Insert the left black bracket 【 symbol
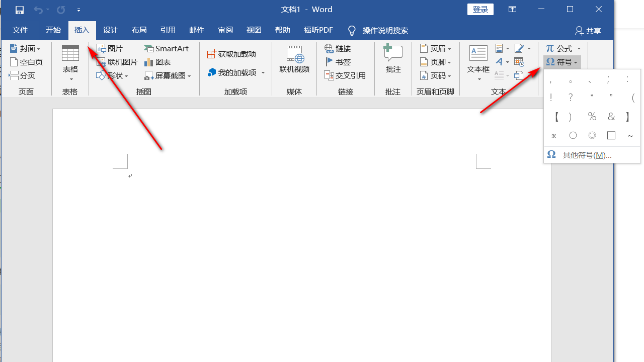 [x=556, y=117]
